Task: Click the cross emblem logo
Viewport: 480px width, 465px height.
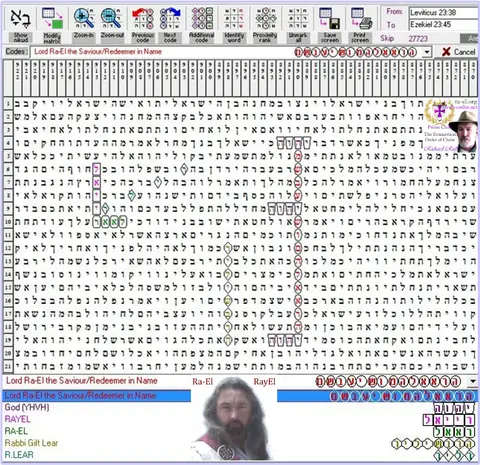Action: click(439, 112)
